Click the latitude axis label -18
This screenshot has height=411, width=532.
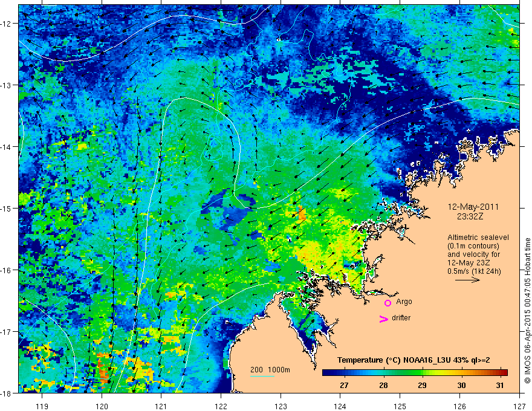[x=6, y=393]
